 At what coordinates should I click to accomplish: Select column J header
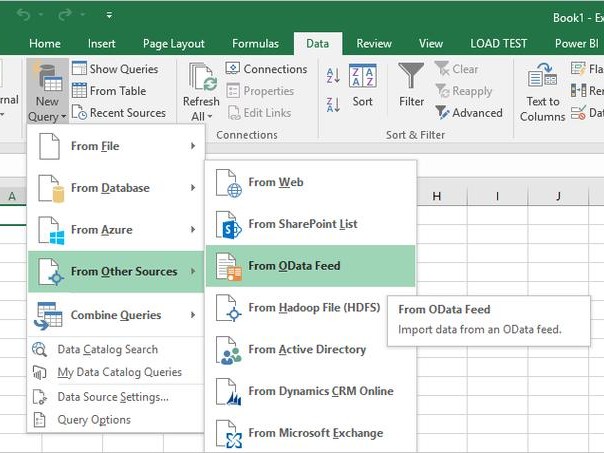[558, 196]
